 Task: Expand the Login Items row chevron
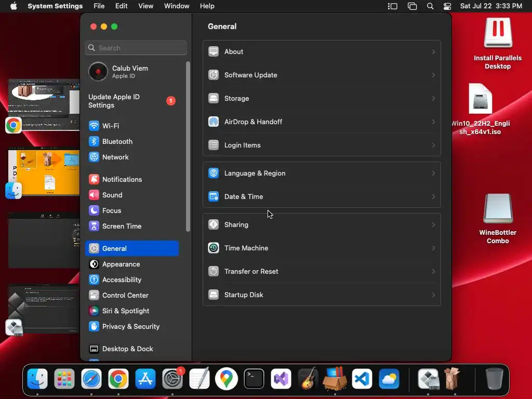433,145
